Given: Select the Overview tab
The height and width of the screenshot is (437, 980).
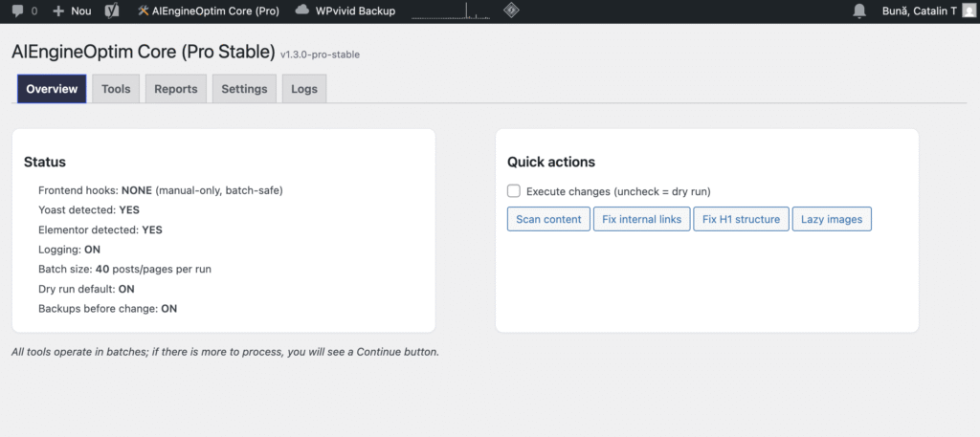Looking at the screenshot, I should coord(52,89).
